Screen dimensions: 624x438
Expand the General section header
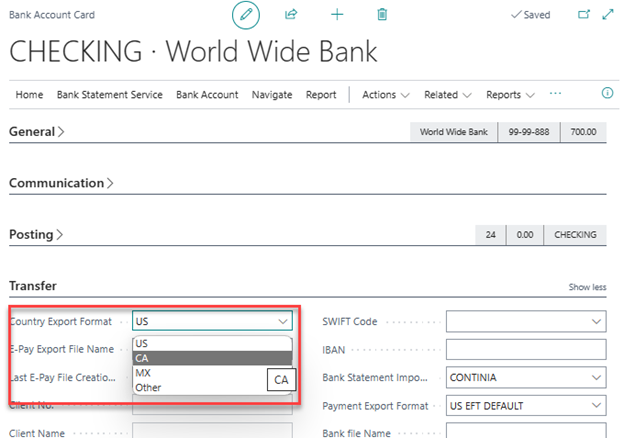37,131
